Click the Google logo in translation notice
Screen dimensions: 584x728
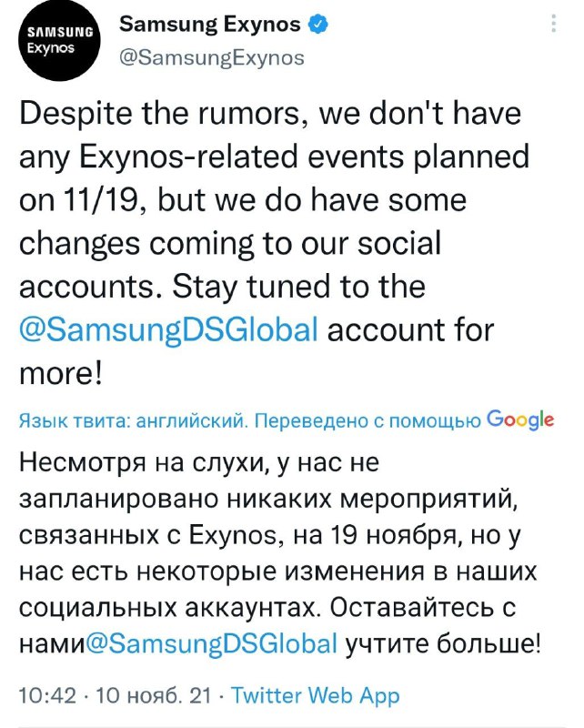[520, 420]
